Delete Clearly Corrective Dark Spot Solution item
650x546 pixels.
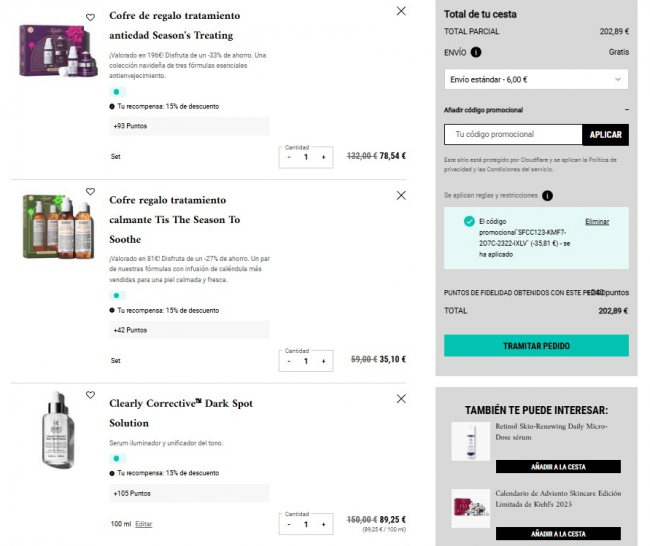[x=401, y=398]
